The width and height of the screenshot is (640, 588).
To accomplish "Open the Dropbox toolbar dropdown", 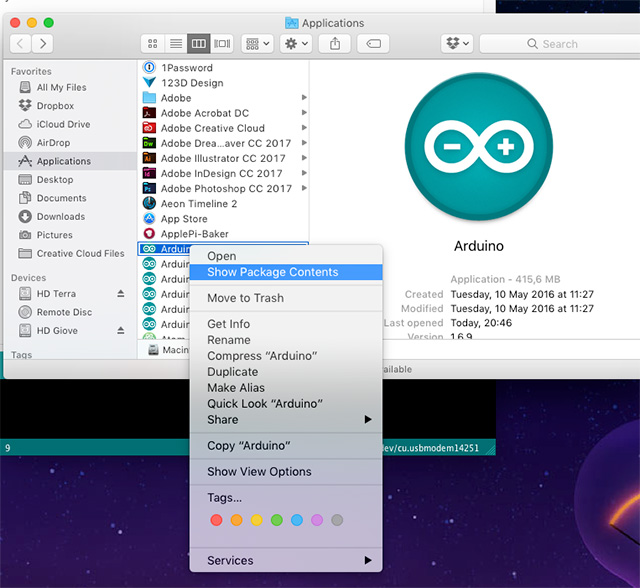I will click(456, 44).
